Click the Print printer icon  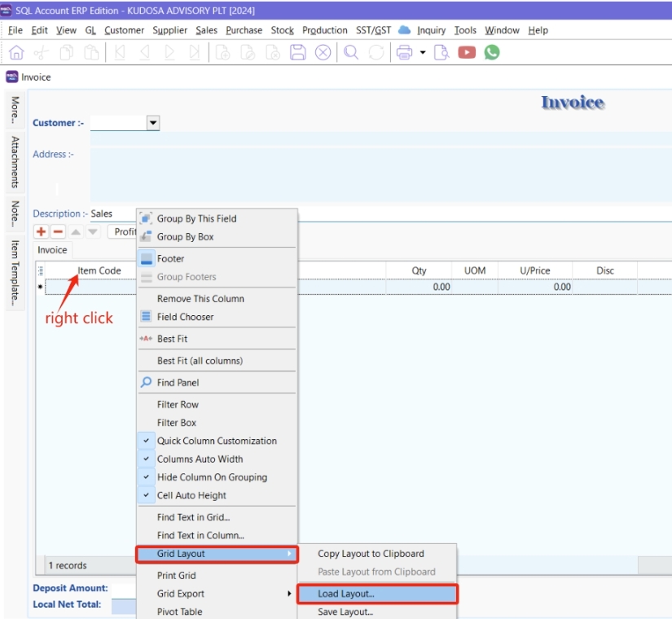click(x=403, y=52)
